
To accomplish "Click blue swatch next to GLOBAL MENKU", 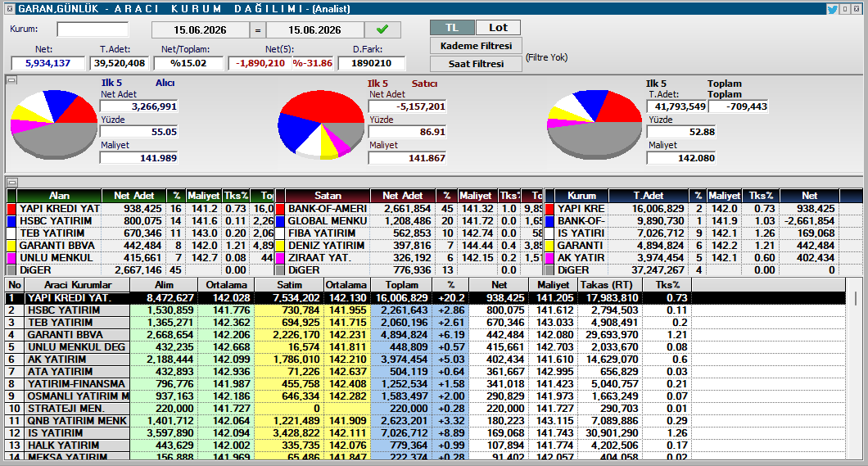I will coord(280,221).
